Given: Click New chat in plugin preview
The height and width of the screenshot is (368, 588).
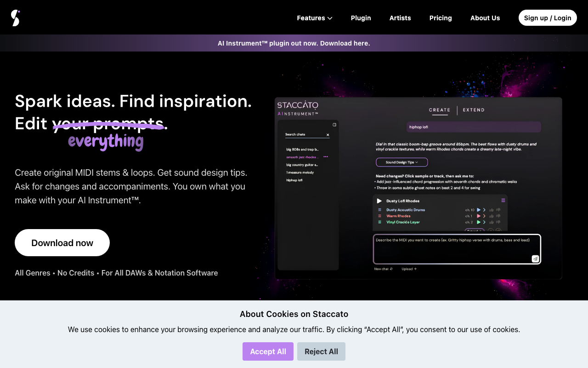Looking at the screenshot, I should click(383, 269).
